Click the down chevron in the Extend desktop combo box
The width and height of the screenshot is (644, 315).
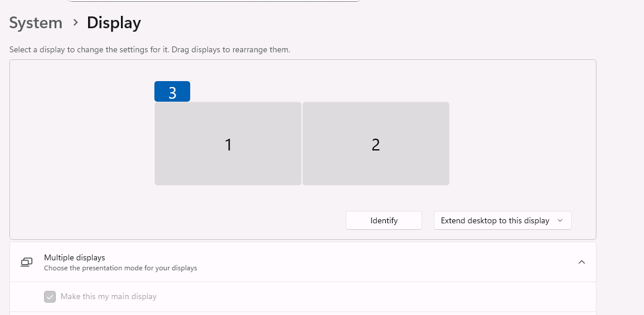(x=559, y=220)
